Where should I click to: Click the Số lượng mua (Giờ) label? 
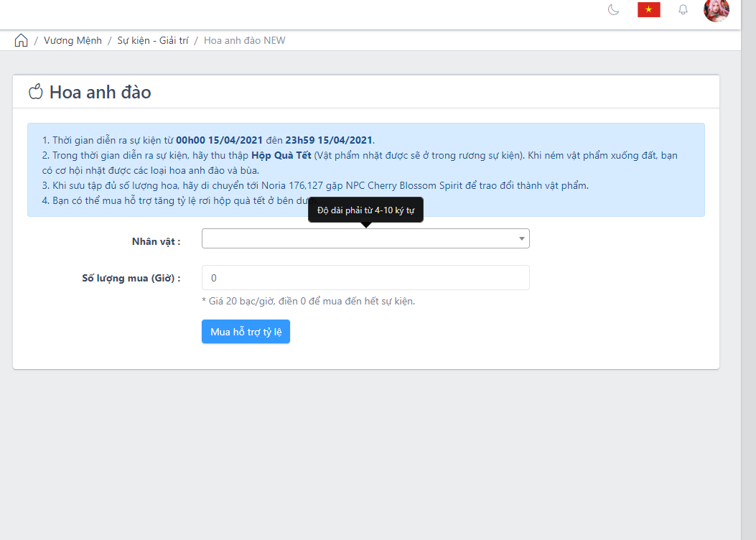131,278
